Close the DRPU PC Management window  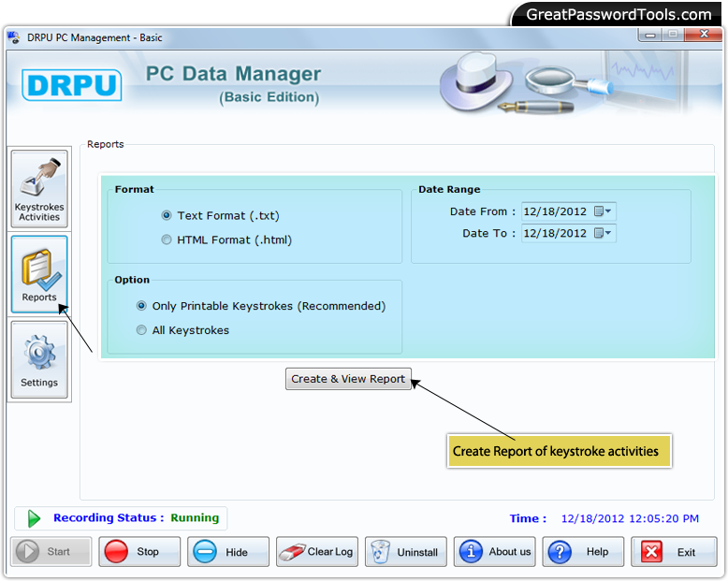pos(704,35)
